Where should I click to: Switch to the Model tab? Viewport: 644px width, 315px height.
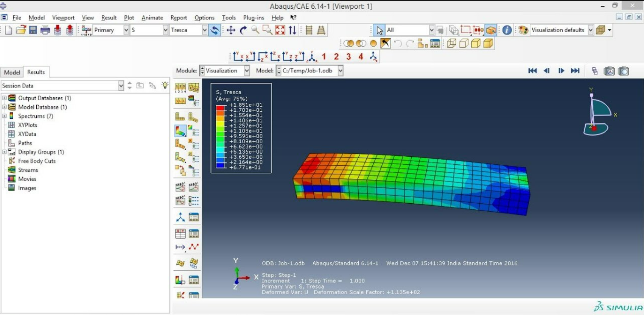[12, 72]
